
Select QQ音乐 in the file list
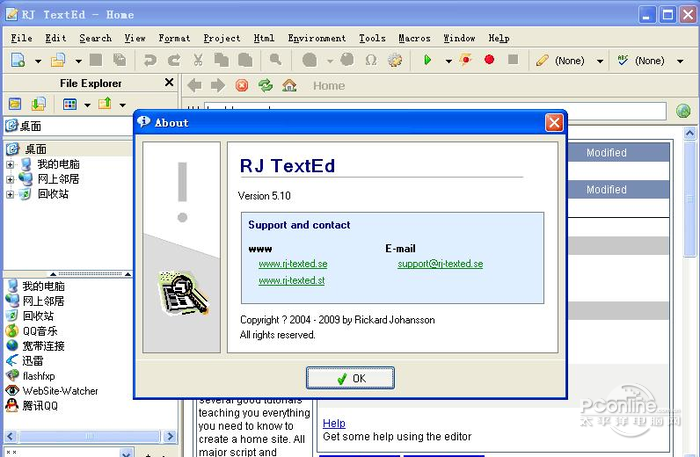coord(40,331)
